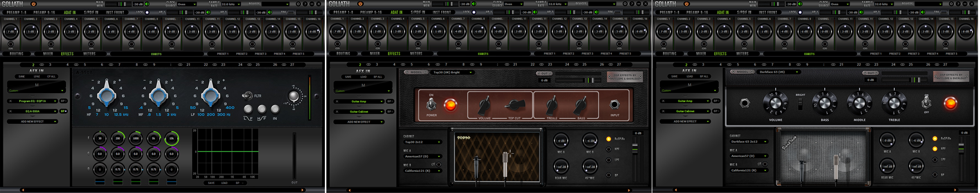Click the Volume knob on Darkface amp
This screenshot has width=980, height=193.
click(x=775, y=103)
